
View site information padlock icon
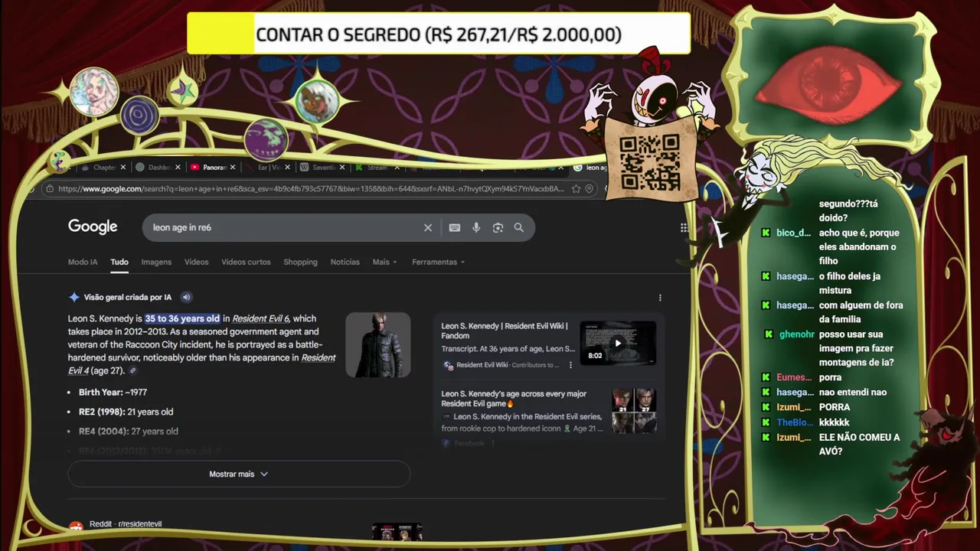pos(50,189)
